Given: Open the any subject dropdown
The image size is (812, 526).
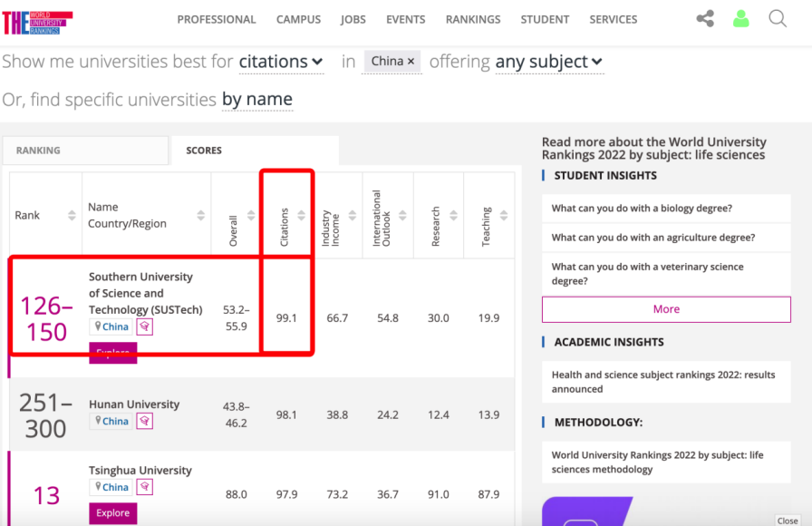Looking at the screenshot, I should pyautogui.click(x=549, y=62).
